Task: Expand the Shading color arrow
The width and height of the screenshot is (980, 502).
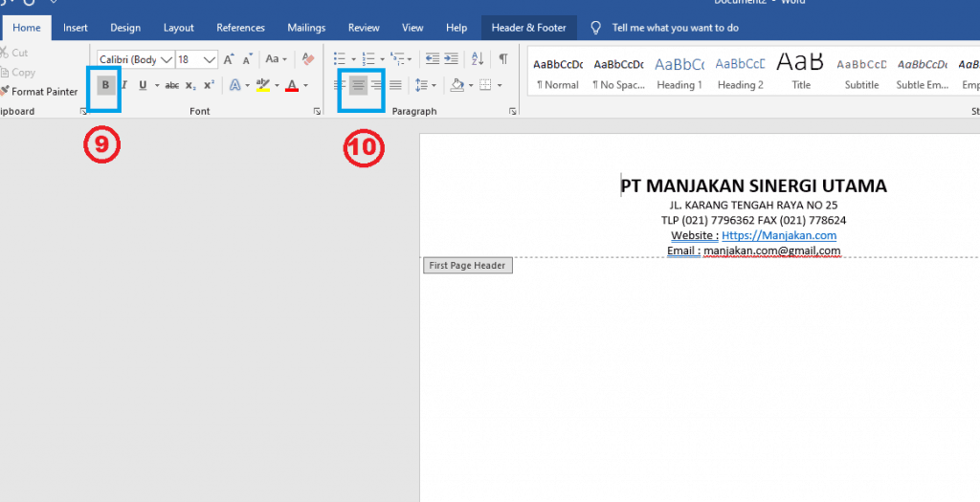Action: [471, 85]
